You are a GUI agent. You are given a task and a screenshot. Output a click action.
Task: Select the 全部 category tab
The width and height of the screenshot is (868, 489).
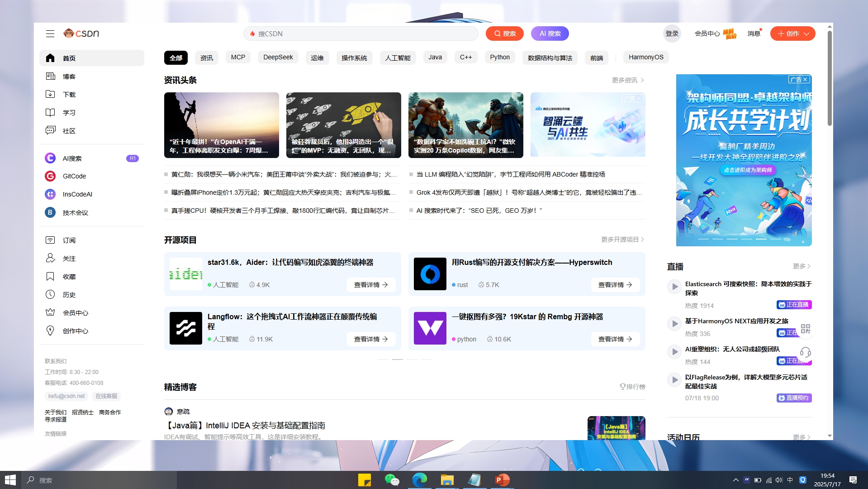[x=176, y=58]
